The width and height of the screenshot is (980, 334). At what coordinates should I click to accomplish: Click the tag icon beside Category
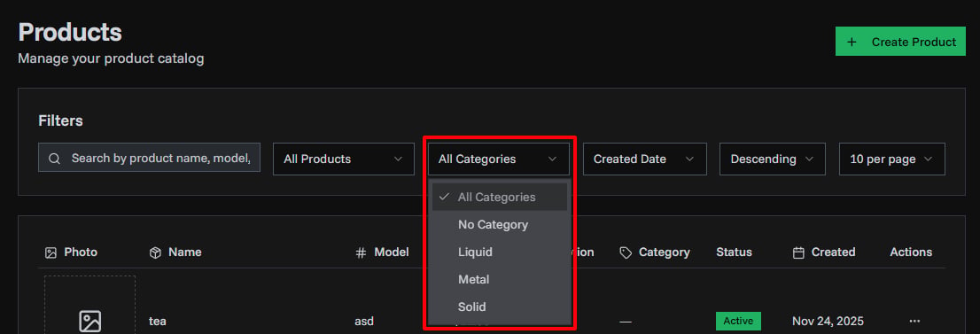(625, 252)
